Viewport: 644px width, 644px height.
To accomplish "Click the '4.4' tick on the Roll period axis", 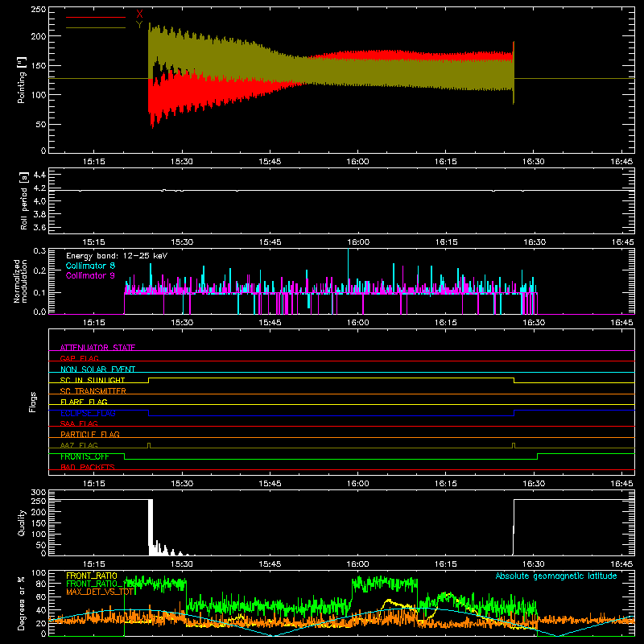I will (x=39, y=175).
